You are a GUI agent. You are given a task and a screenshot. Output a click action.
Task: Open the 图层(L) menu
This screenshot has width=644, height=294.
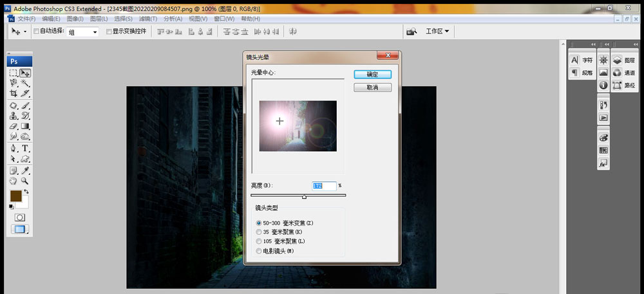point(99,19)
